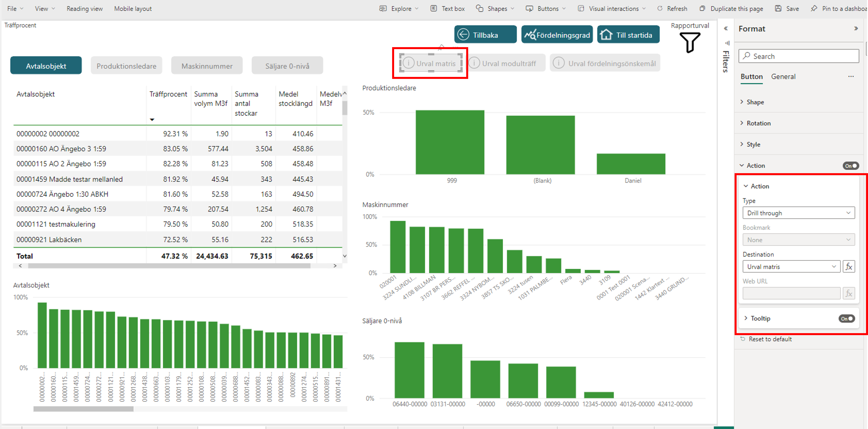
Task: Open more options ellipsis in Format pane
Action: click(x=851, y=77)
